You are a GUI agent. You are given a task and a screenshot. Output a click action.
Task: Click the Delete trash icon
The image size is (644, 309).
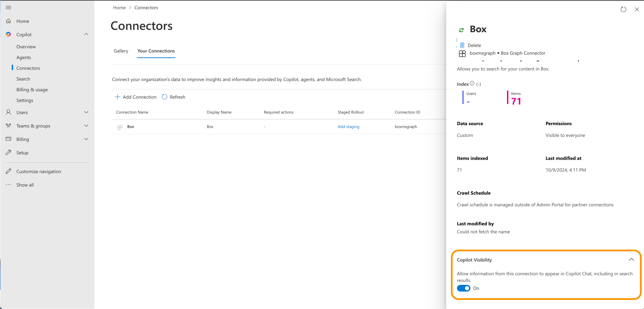[462, 45]
